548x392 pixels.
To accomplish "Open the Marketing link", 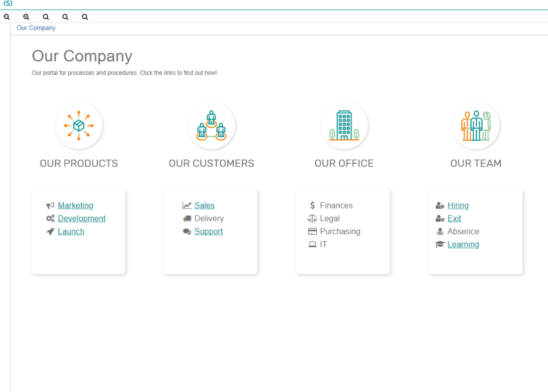I will 75,206.
